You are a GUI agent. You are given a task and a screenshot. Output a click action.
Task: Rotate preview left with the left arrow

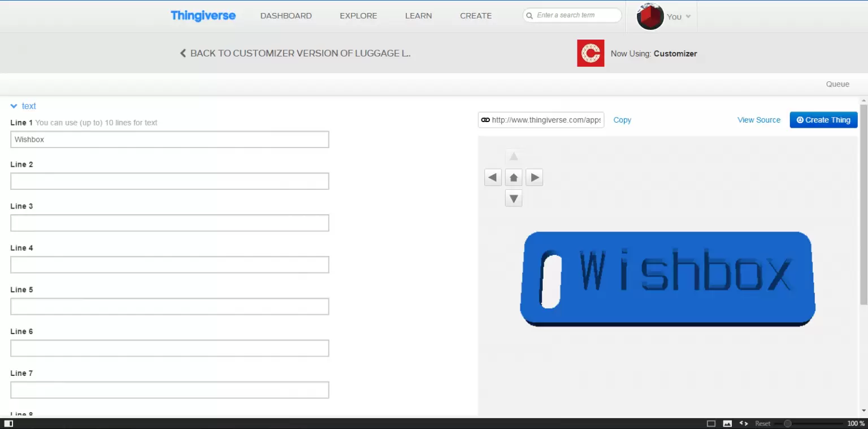pos(493,177)
